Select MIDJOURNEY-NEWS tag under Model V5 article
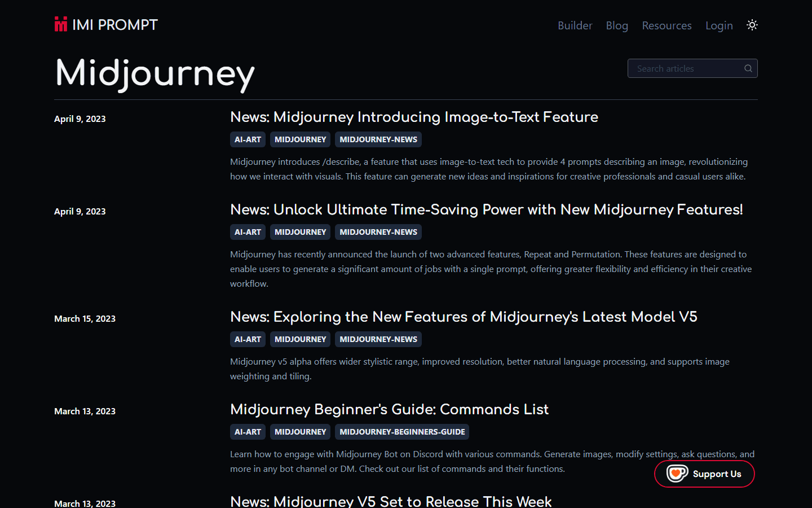Viewport: 812px width, 508px height. pyautogui.click(x=378, y=339)
